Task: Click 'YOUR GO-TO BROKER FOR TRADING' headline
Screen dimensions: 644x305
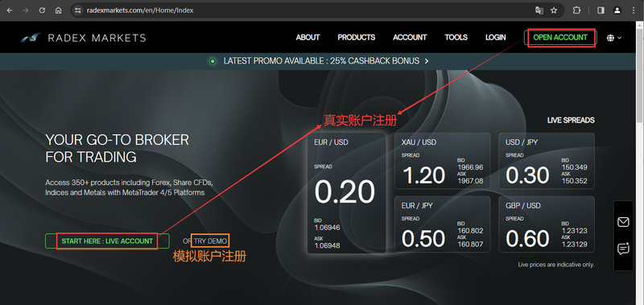Action: [x=117, y=148]
